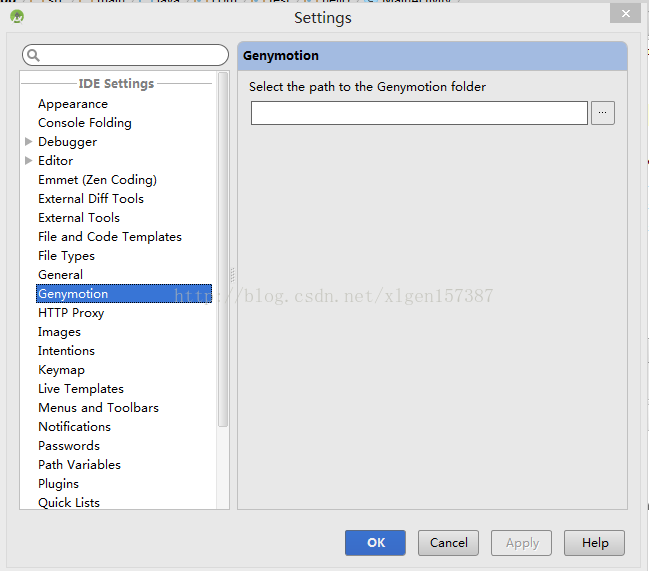Screen dimensions: 649x571
Task: Click the Genymotion folder path field
Action: [x=419, y=113]
